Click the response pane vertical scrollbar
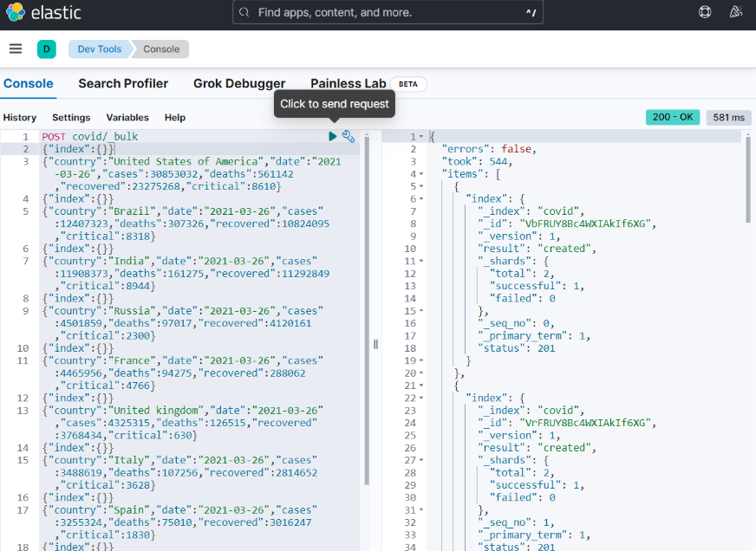The height and width of the screenshot is (551, 756). tap(748, 178)
